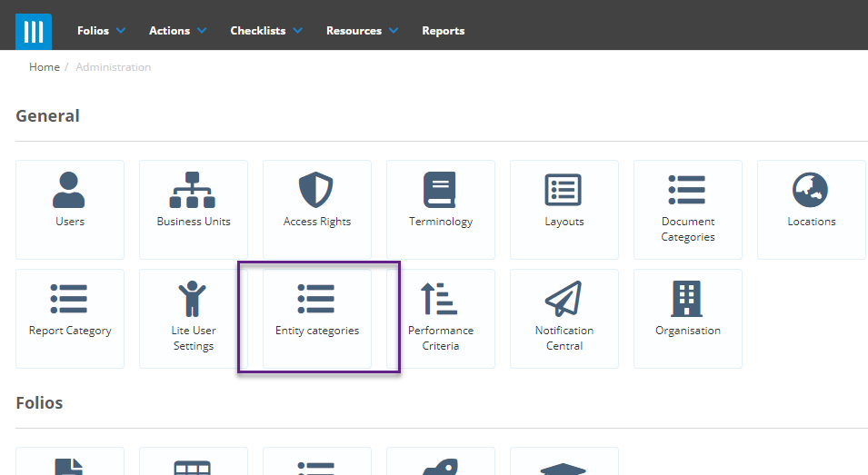Open Lite User Settings tile

194,319
